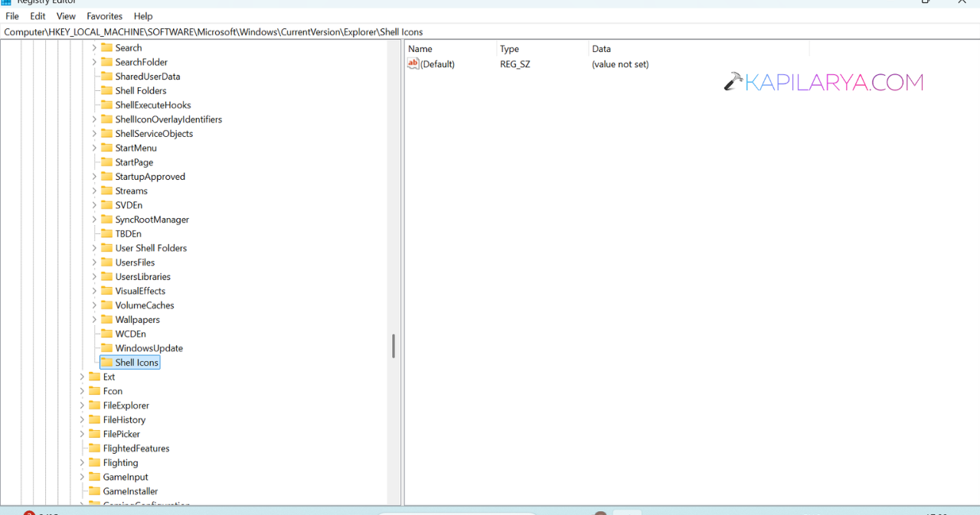
Task: Expand the Streams key
Action: tap(94, 191)
